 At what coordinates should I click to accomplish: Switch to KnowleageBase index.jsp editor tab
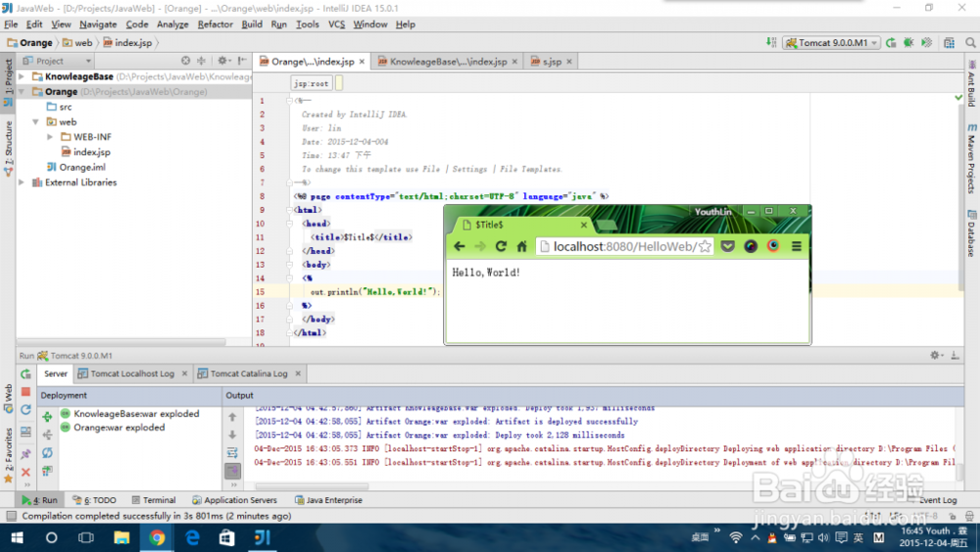(x=448, y=61)
